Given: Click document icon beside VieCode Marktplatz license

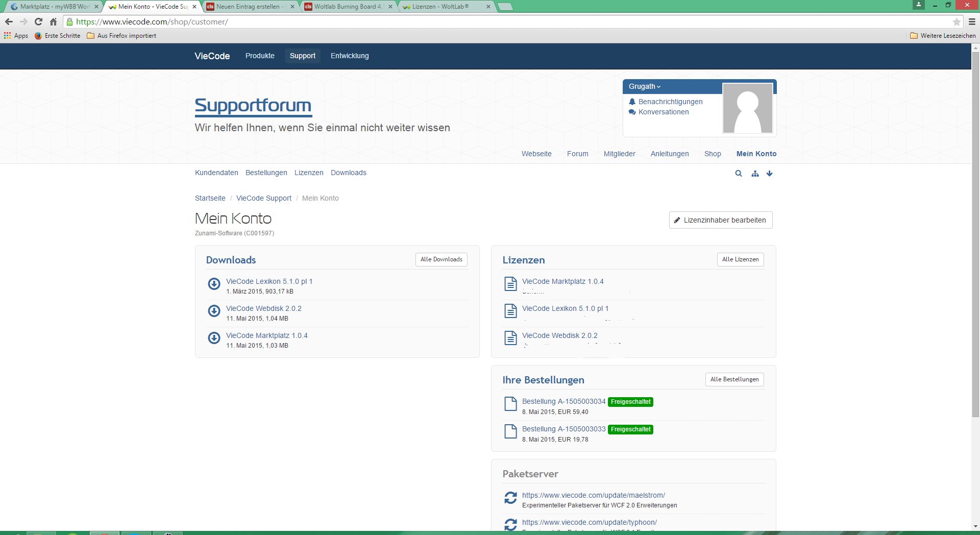Looking at the screenshot, I should click(510, 284).
